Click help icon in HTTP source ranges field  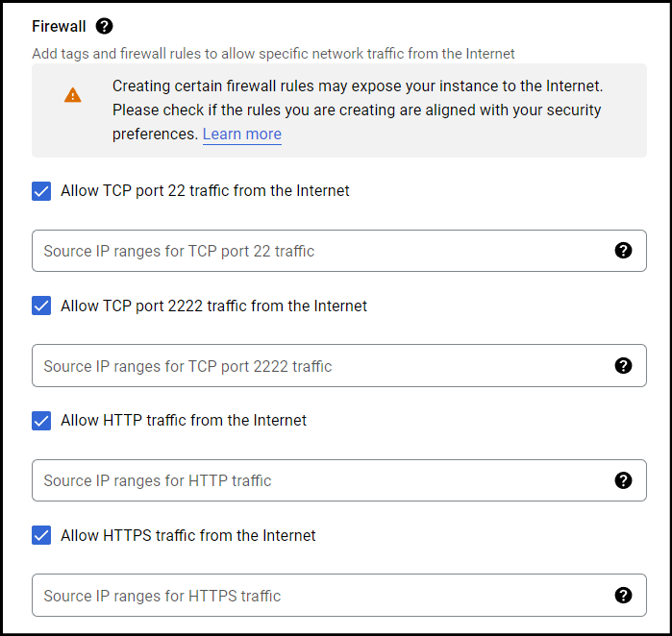click(x=623, y=480)
